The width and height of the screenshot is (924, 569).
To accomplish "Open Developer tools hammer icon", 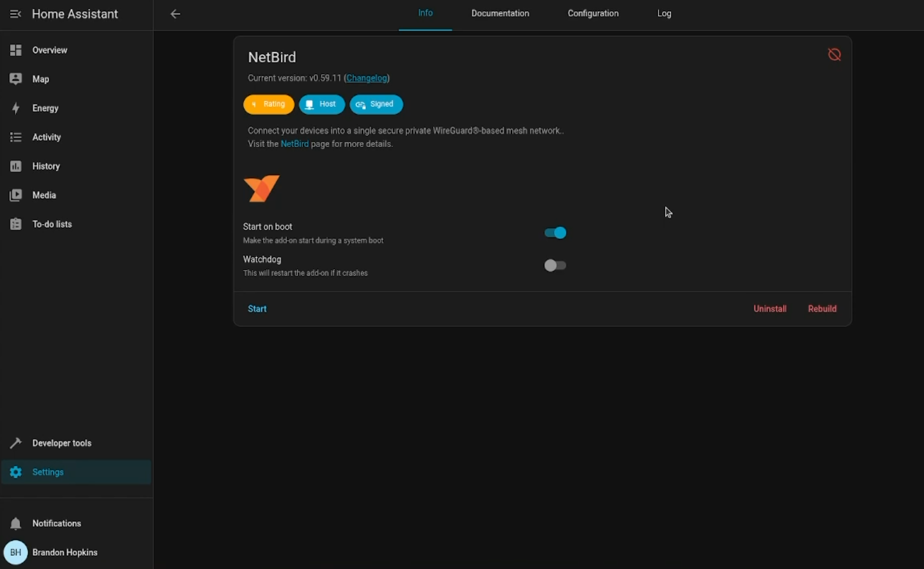I will (16, 443).
